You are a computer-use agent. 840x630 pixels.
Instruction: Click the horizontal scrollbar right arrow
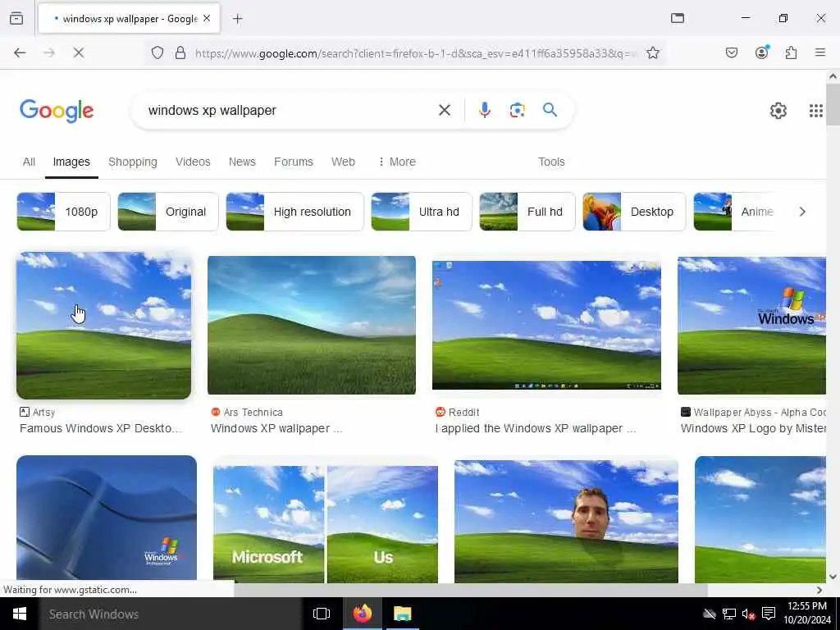tap(819, 590)
